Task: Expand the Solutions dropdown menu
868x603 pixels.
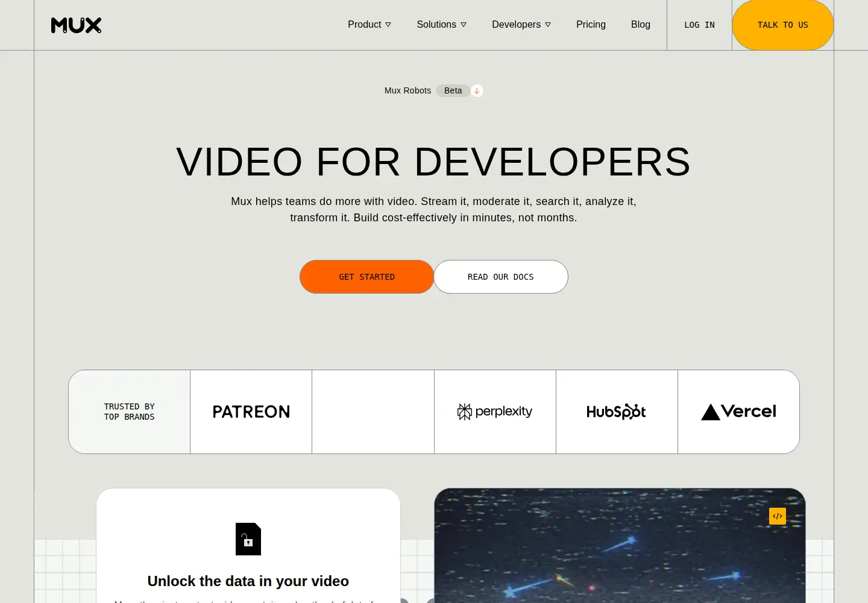Action: pos(441,25)
